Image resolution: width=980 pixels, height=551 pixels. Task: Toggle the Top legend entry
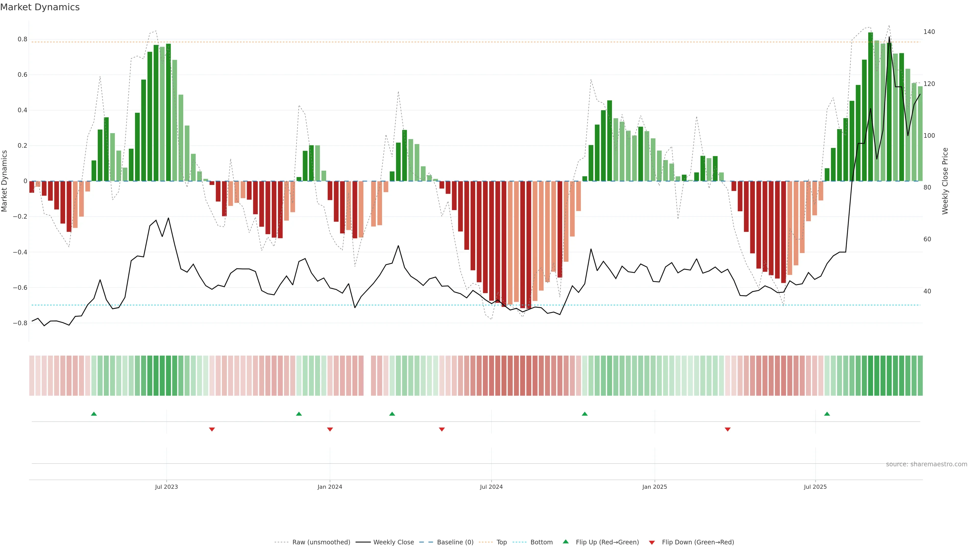pos(501,542)
